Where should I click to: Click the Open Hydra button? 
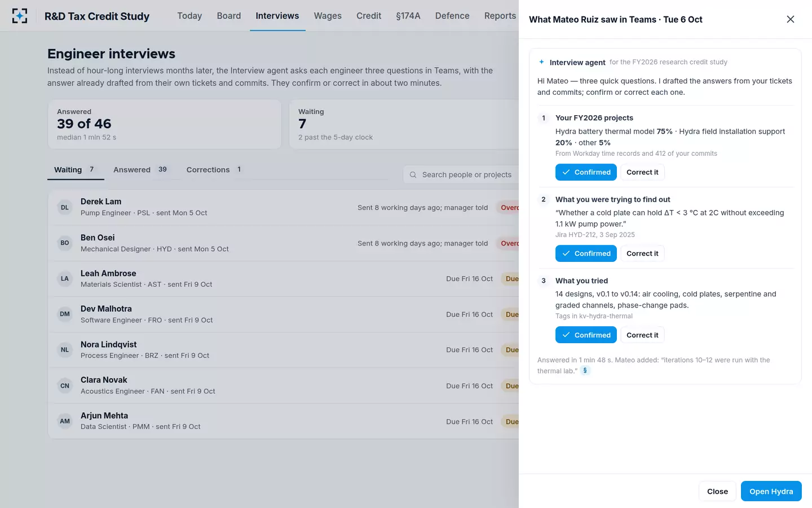pos(771,491)
